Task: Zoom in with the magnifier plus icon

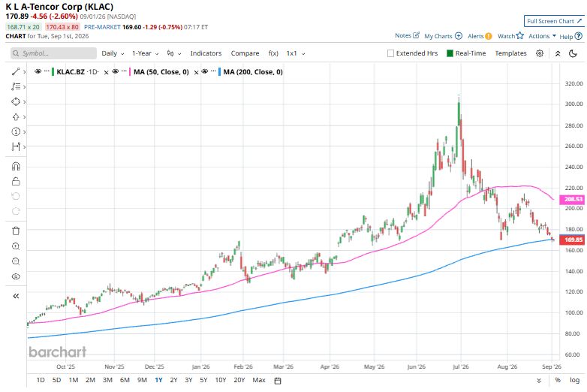Action: tap(16, 246)
